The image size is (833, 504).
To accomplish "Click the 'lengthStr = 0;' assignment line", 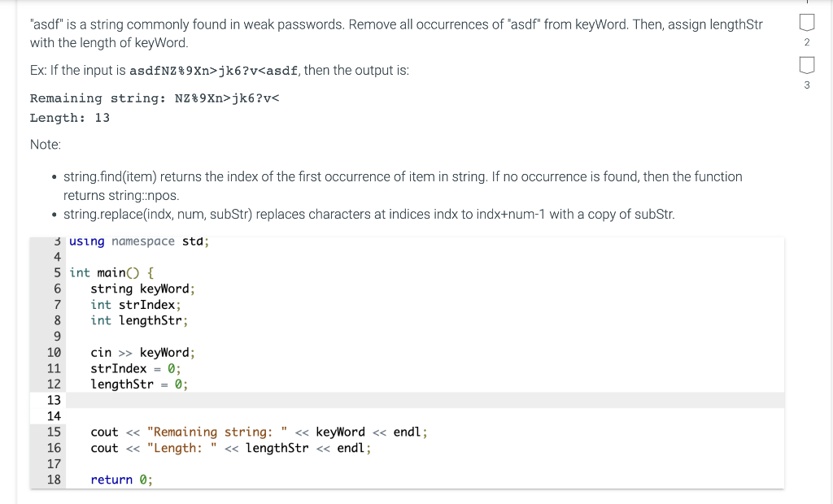I will (139, 384).
